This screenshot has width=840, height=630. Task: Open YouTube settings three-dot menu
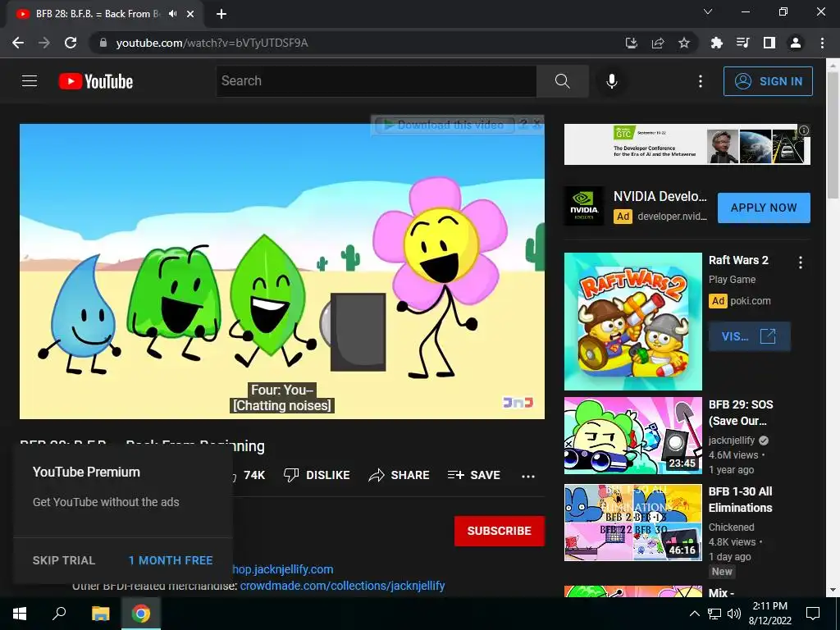[x=700, y=81]
